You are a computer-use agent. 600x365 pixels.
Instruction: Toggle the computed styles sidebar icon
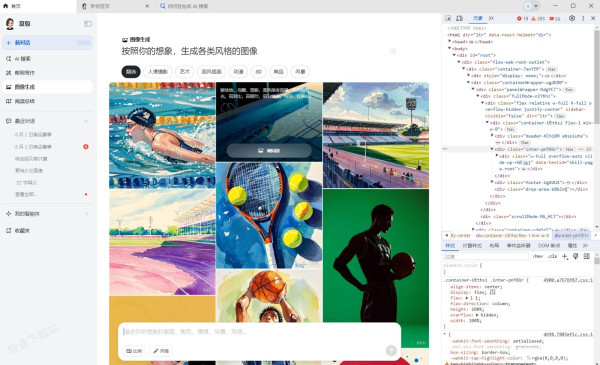click(587, 256)
